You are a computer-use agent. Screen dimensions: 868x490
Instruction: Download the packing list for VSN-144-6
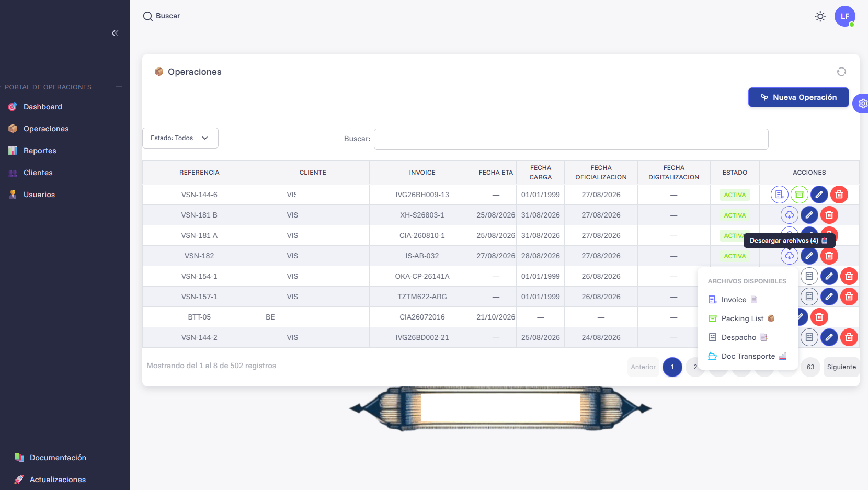click(x=800, y=195)
